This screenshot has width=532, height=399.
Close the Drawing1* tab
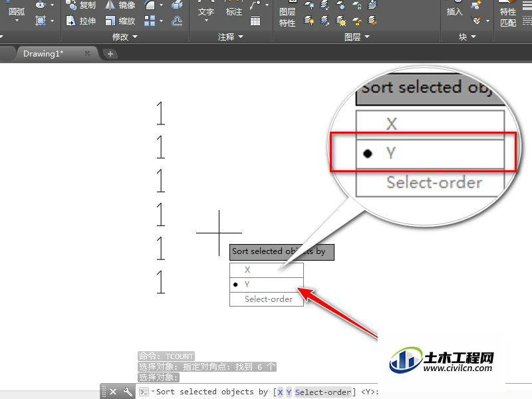(87, 53)
